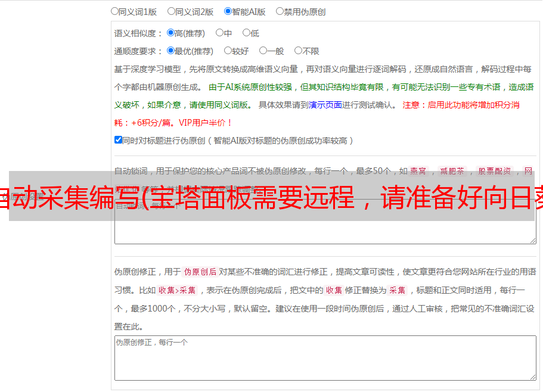543x392 pixels.
Task: Click the 自动锁词 textarea resize handle
Action: coord(533,241)
